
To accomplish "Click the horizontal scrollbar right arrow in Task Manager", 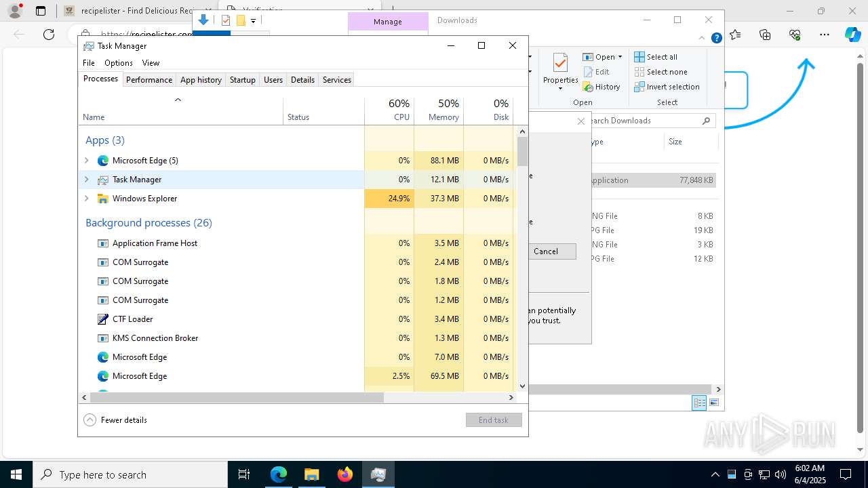I will click(511, 398).
